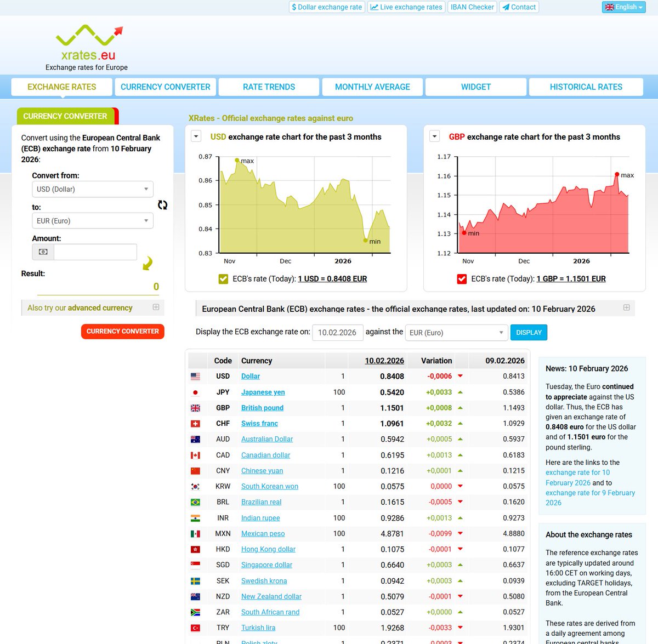Viewport: 658px width, 644px height.
Task: Open the Dollar currency link in USD row
Action: pyautogui.click(x=251, y=377)
